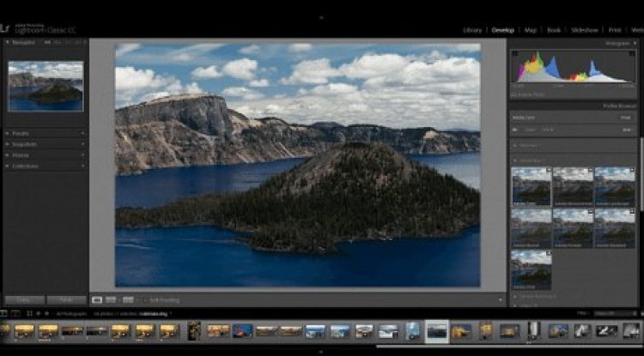Collapse the Adobe Raw profile group
The image size is (644, 356).
515,160
